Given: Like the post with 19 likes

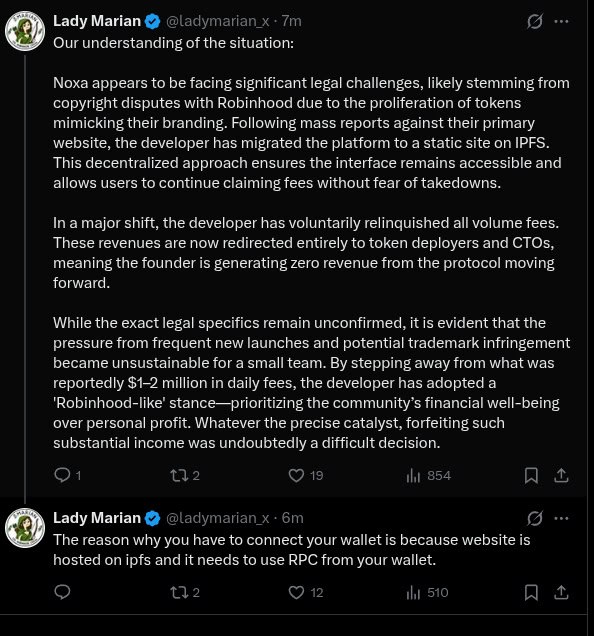Looking at the screenshot, I should 305,475.
